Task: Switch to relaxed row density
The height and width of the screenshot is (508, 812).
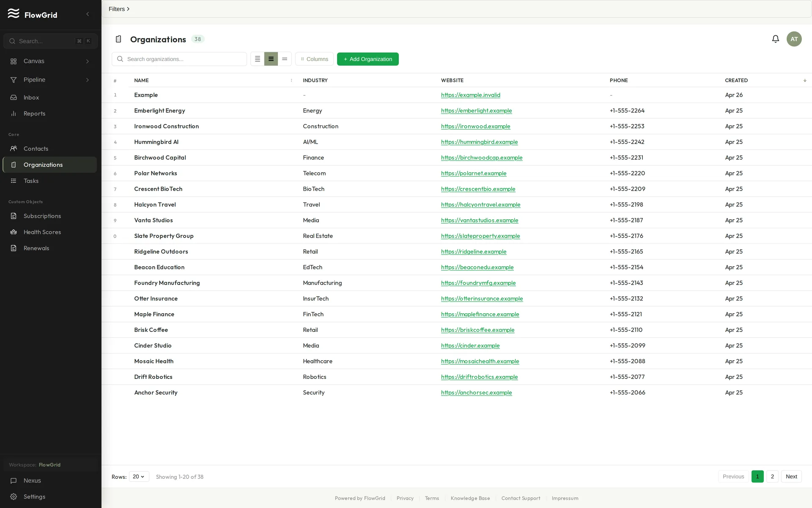Action: pyautogui.click(x=285, y=59)
